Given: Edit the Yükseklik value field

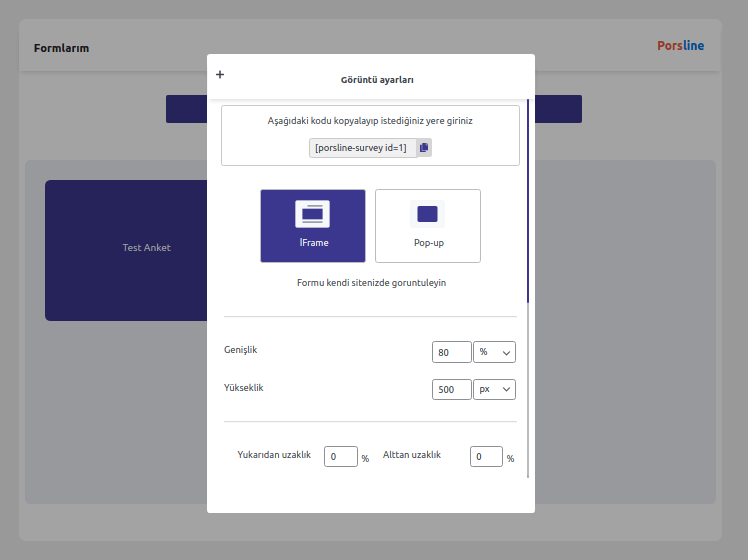Looking at the screenshot, I should pyautogui.click(x=452, y=389).
